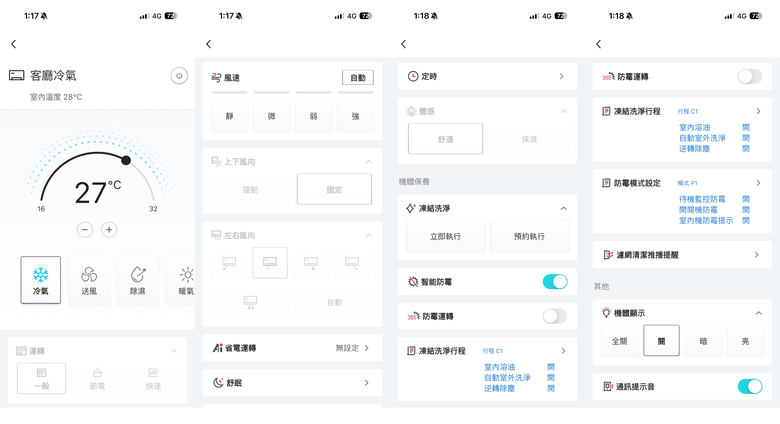780x424 pixels.
Task: Collapse the 機體顯示 section
Action: [759, 313]
